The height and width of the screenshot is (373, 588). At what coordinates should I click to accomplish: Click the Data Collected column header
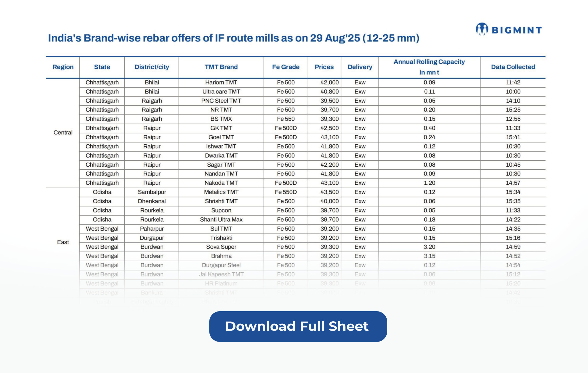click(x=513, y=67)
